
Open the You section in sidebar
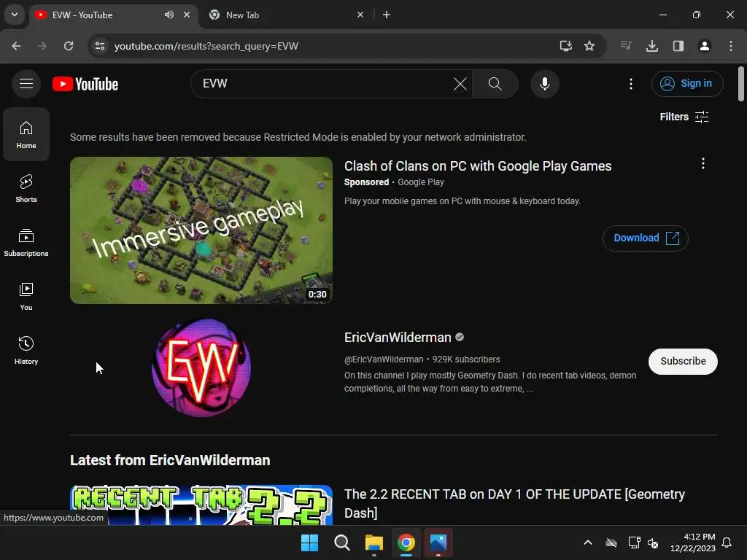[x=26, y=296]
